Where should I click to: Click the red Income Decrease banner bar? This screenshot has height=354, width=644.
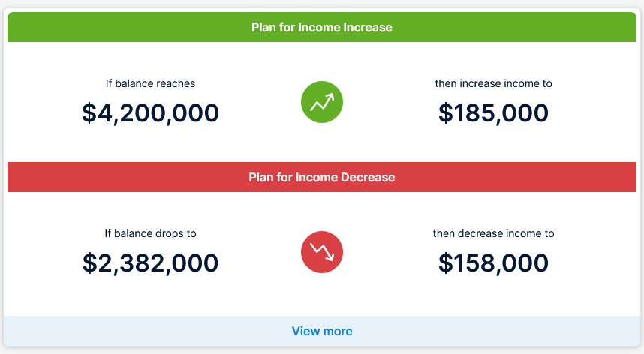pyautogui.click(x=321, y=177)
